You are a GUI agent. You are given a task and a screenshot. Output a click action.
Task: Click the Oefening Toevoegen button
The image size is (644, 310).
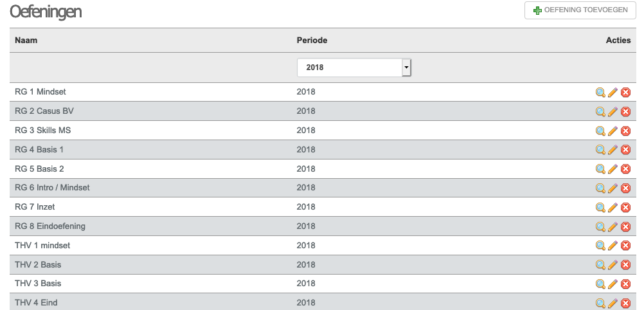[x=580, y=10]
